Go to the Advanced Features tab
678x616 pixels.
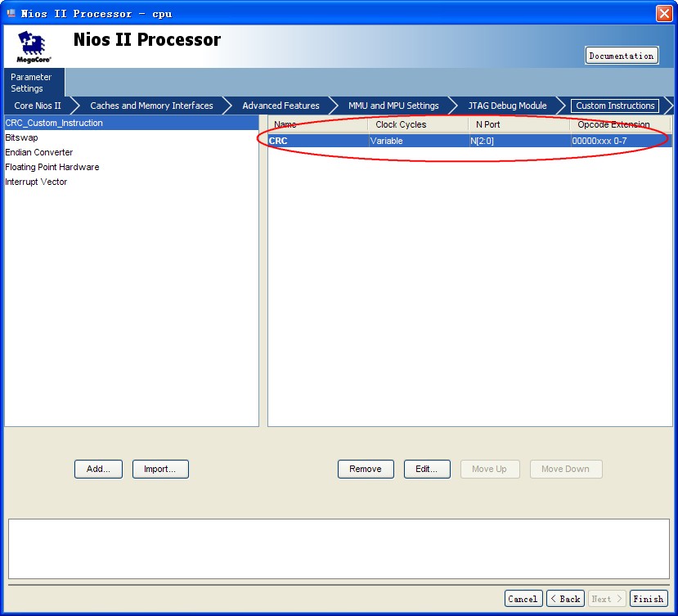pyautogui.click(x=281, y=106)
